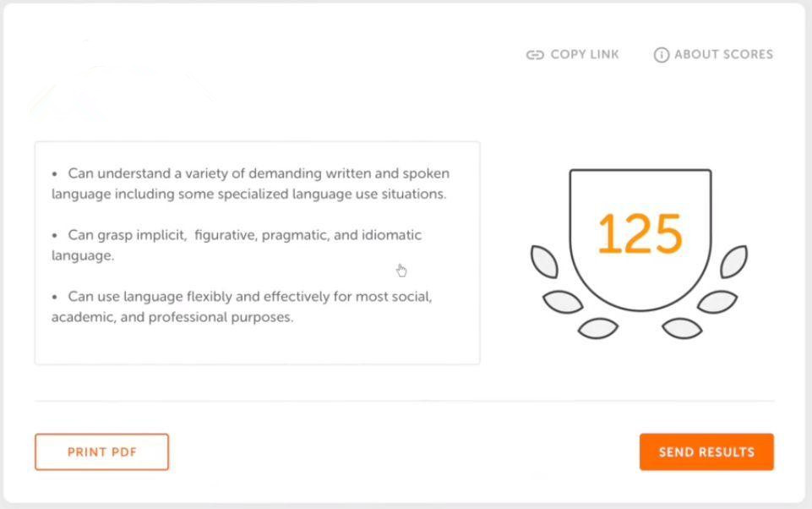Click the 'Can use language flexibly' bullet text

pos(242,307)
